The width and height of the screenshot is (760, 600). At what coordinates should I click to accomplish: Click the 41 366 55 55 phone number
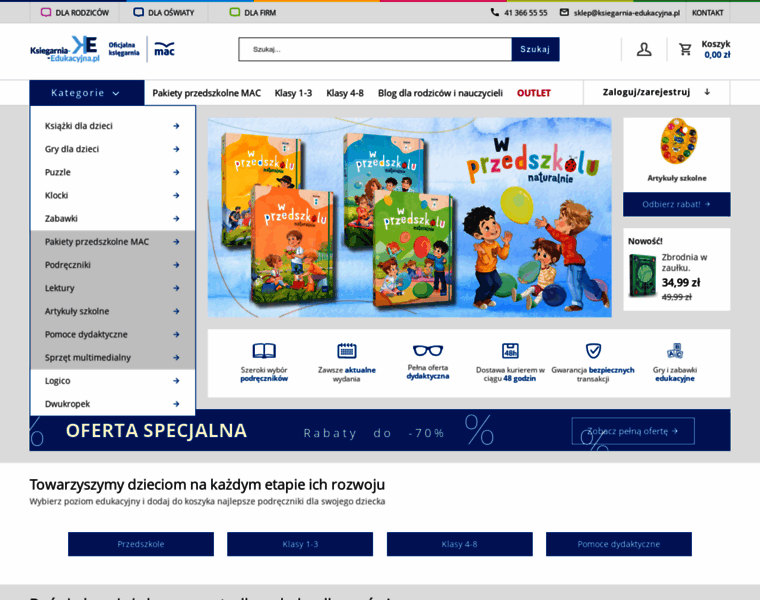(x=525, y=13)
